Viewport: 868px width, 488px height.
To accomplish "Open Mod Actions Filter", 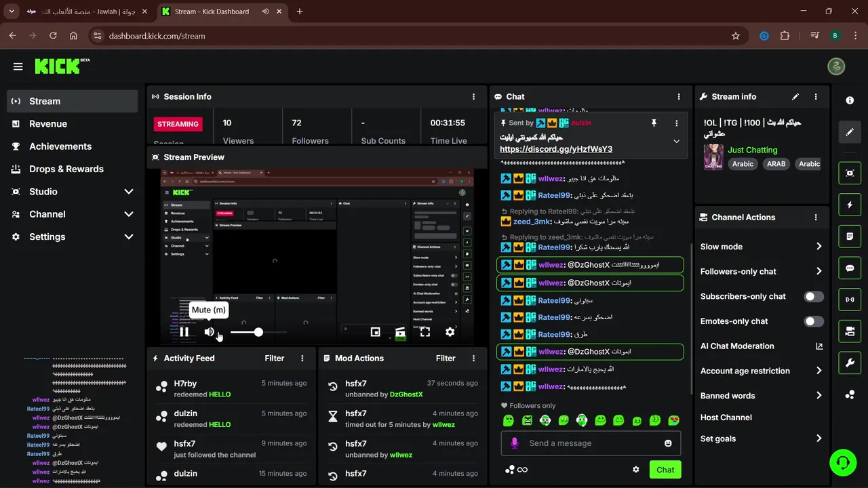I will 446,359.
